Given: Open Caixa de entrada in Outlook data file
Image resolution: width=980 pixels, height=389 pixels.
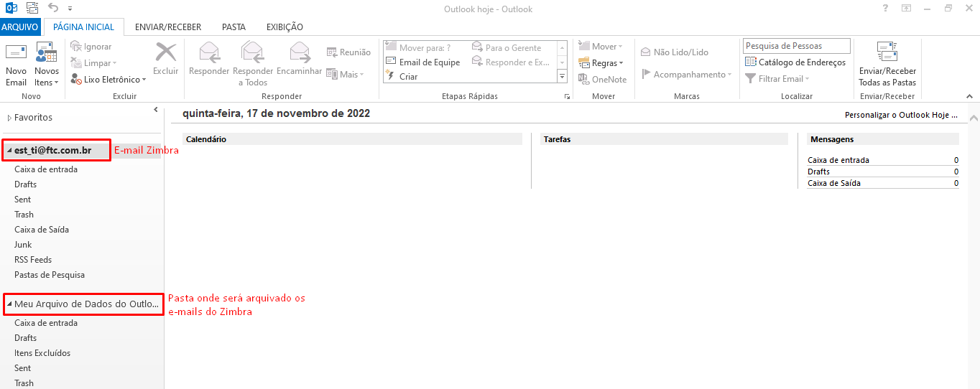Looking at the screenshot, I should 46,323.
